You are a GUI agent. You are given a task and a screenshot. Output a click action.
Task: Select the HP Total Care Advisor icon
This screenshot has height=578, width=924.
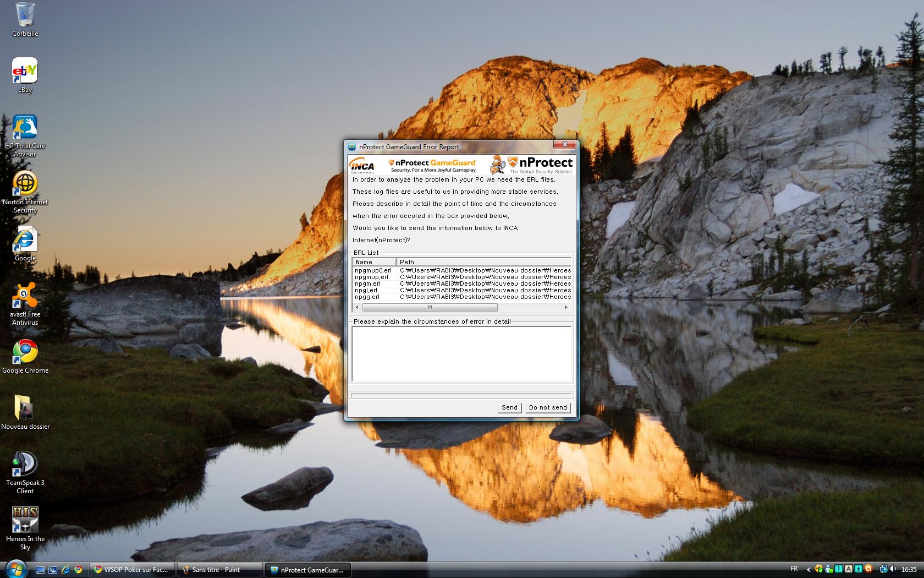pyautogui.click(x=25, y=136)
